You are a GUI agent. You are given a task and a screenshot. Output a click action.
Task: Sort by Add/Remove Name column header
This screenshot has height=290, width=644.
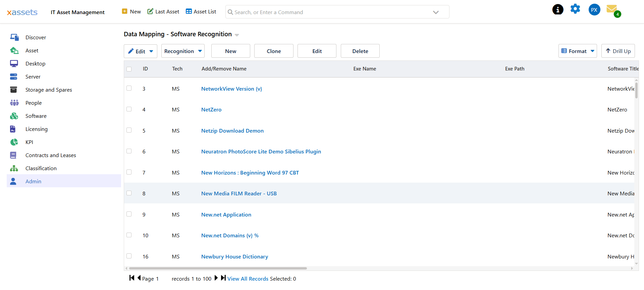[x=224, y=68]
